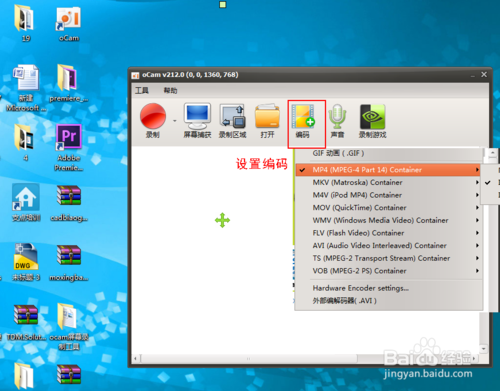Expand VOB Container submenu arrow
This screenshot has height=391, width=500.
tap(477, 271)
